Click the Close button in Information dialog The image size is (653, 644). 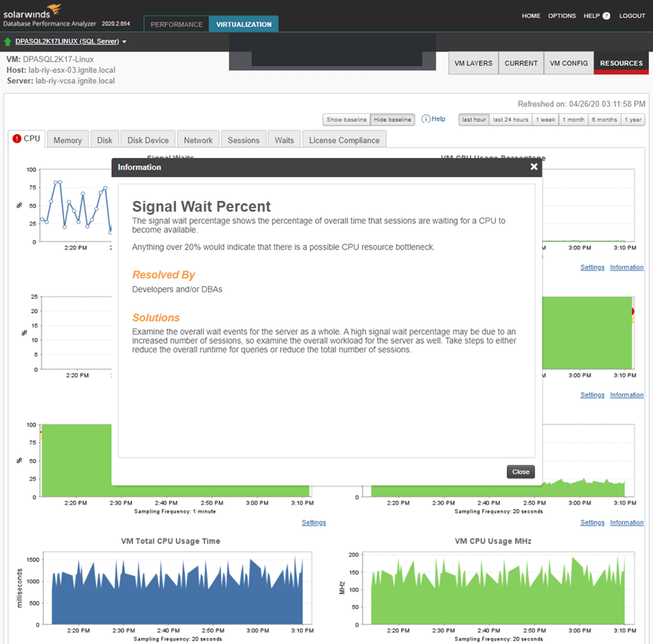point(520,471)
